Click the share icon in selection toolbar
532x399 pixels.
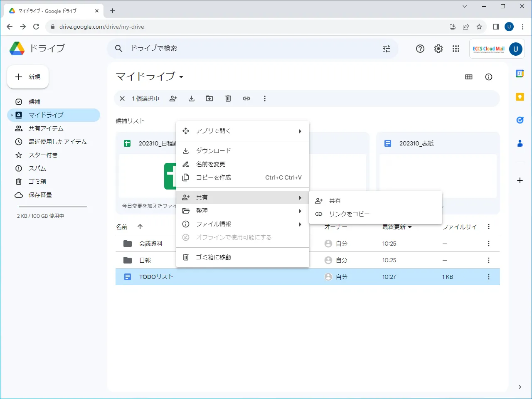point(173,99)
